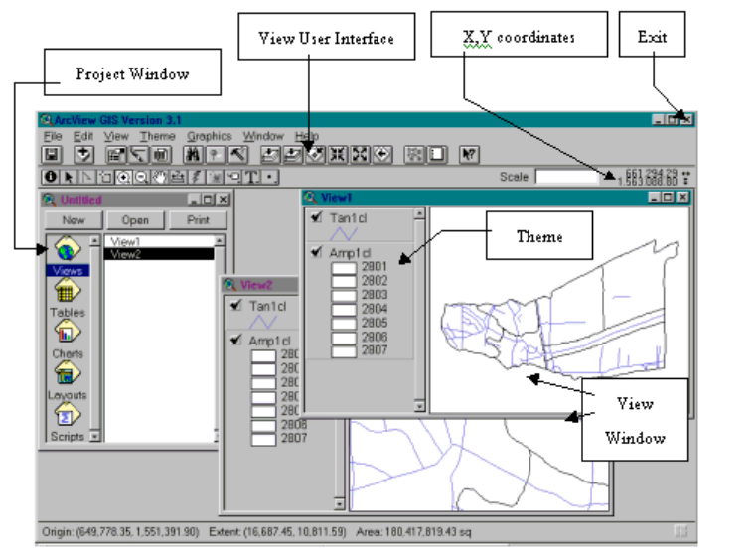Select the Zoom Out magnifier tool
The width and height of the screenshot is (756, 551).
(141, 178)
